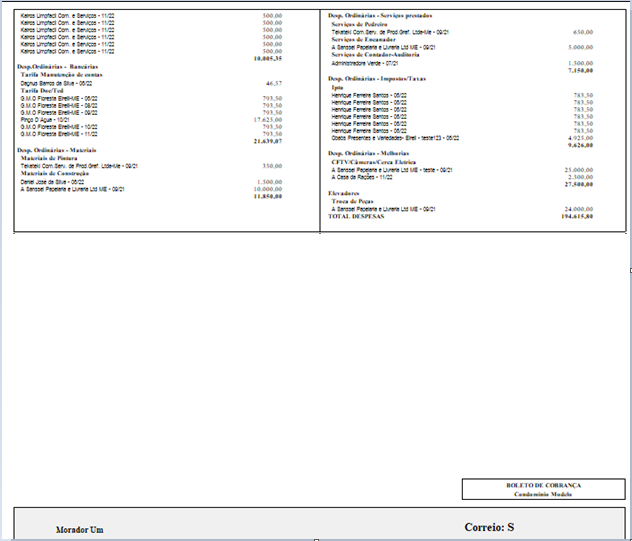Select 'CFTV/Câmeras/Cerca Elétrica' subheading
Viewport: 632px width, 541px height.
tap(374, 162)
